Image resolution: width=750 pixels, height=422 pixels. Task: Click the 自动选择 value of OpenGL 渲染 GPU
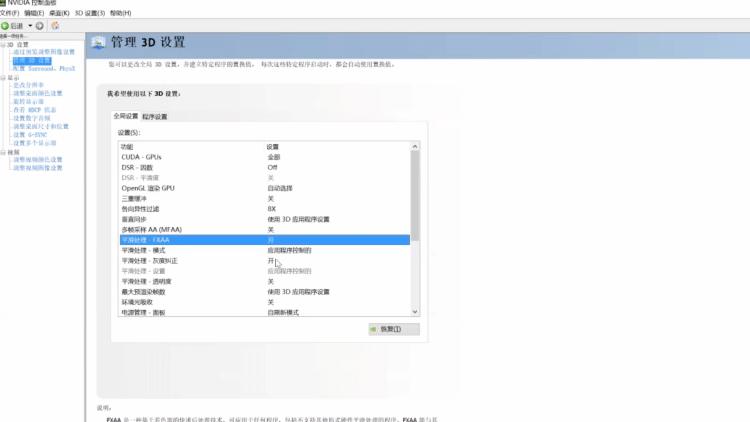pyautogui.click(x=280, y=188)
